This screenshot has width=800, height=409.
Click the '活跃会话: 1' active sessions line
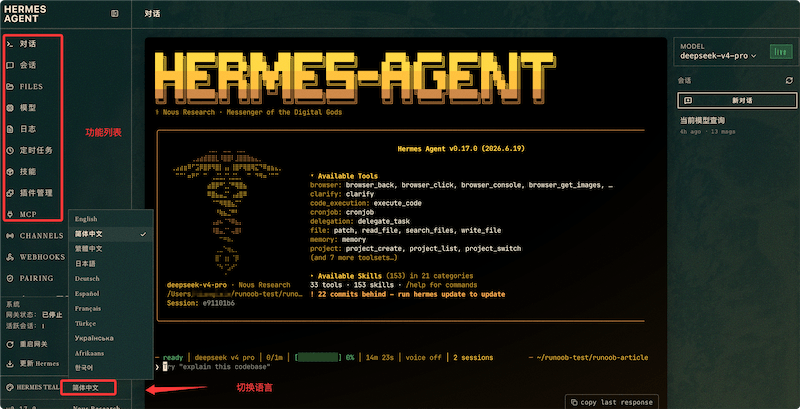[25, 326]
